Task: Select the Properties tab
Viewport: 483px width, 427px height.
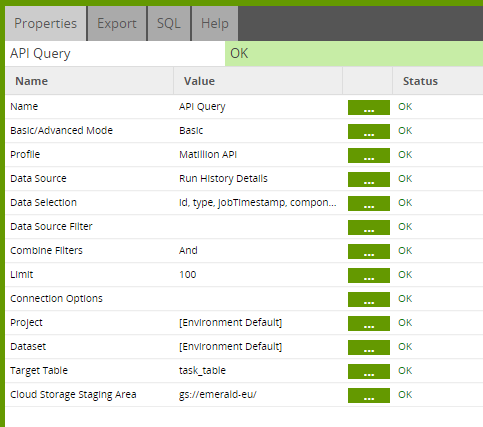Action: 46,23
